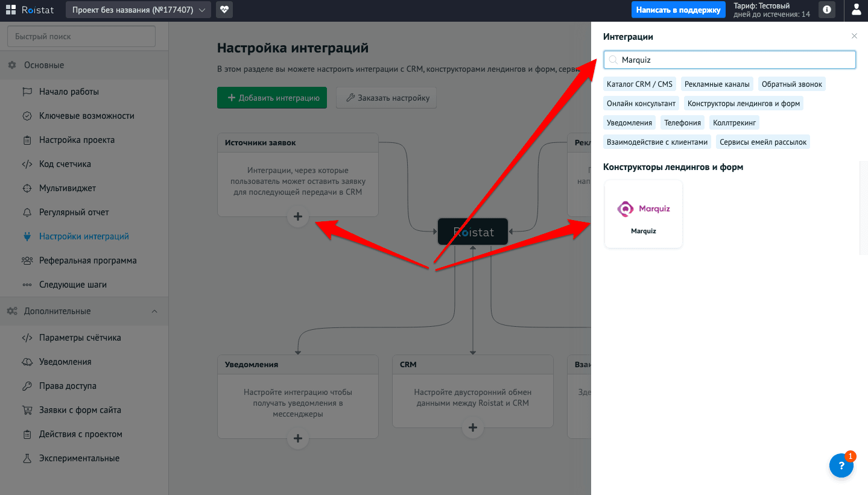Open the info icon in top bar
The image size is (868, 495).
[x=826, y=10]
